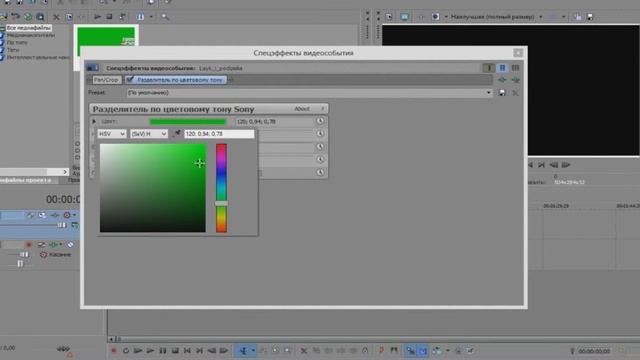Click the Cut scissors icon in bottom toolbar
Image resolution: width=640 pixels, height=360 pixels.
(x=304, y=351)
